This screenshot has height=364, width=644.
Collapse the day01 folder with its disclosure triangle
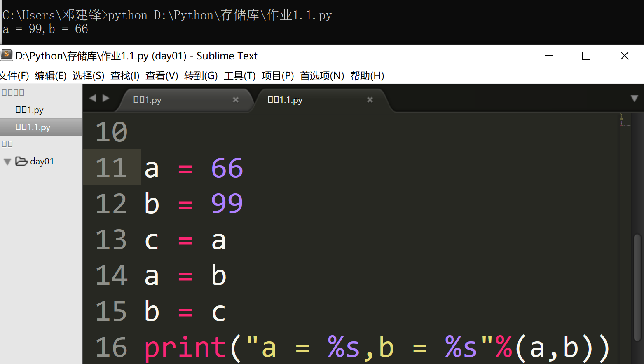(7, 161)
